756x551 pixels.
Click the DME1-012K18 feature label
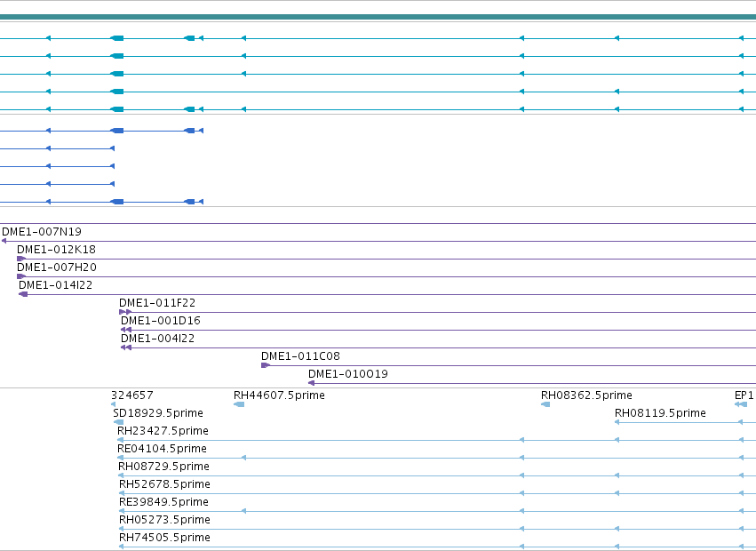click(56, 250)
